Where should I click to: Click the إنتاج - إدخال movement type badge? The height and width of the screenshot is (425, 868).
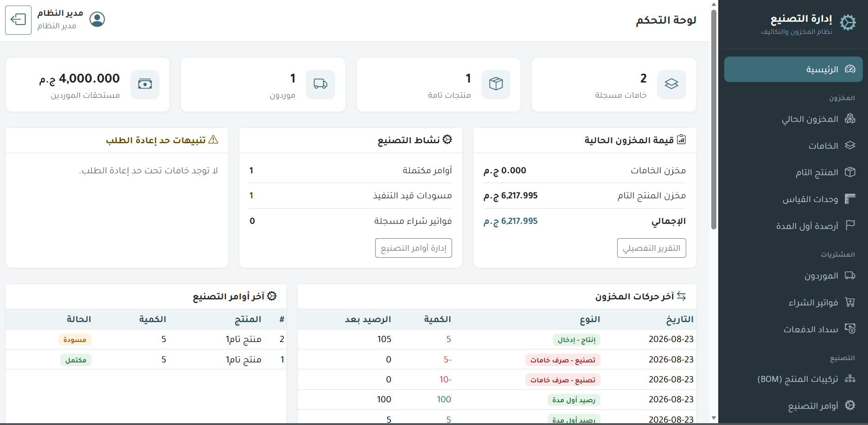(x=576, y=340)
